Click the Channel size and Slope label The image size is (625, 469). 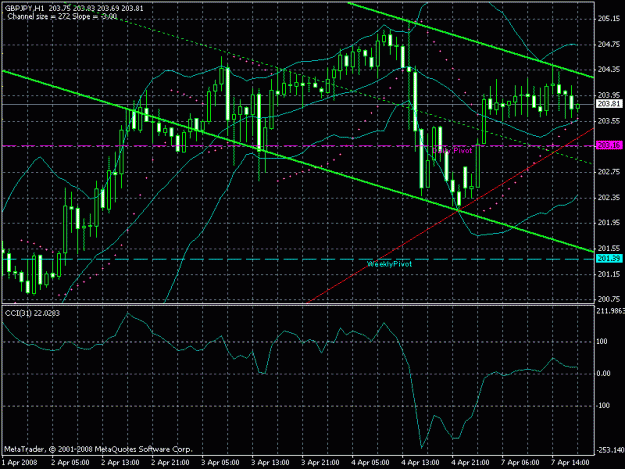62,16
